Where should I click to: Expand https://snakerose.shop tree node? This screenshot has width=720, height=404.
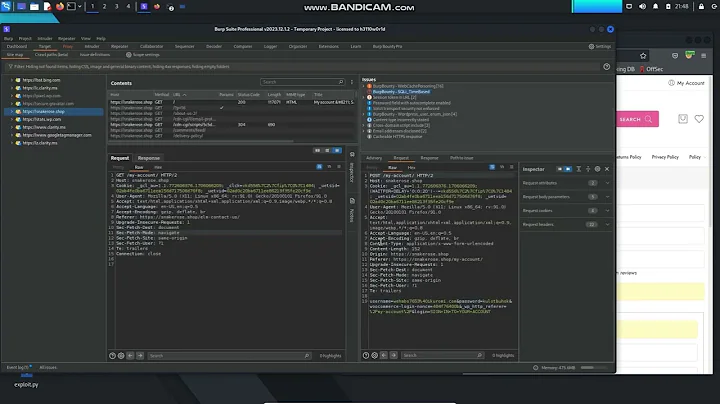click(12, 112)
